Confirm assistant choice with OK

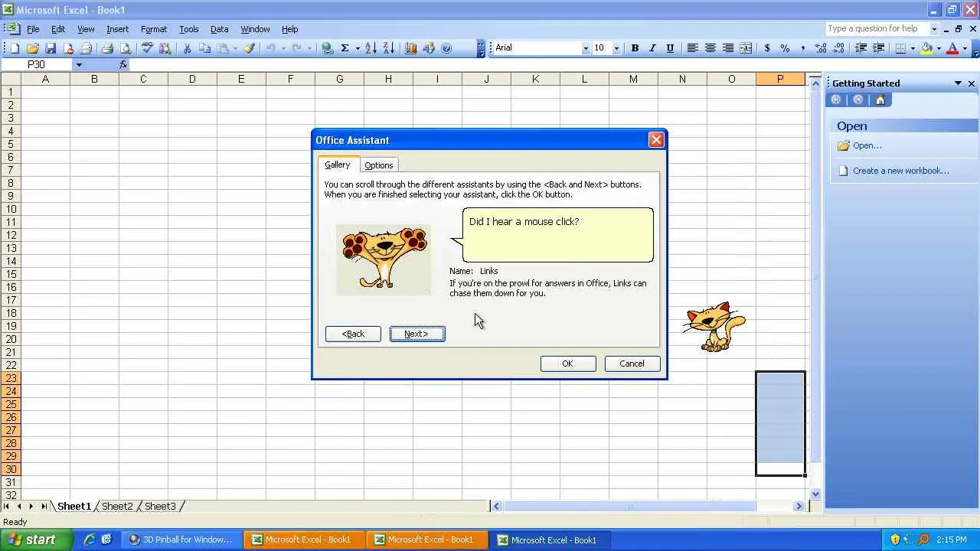click(x=567, y=364)
